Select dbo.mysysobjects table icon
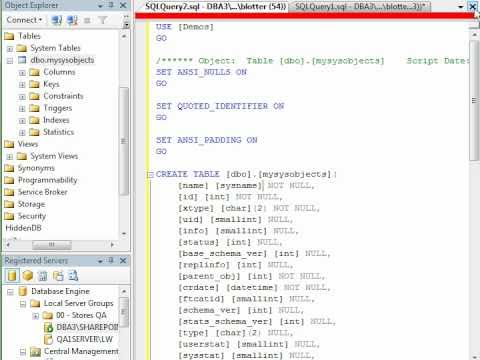 (x=22, y=60)
